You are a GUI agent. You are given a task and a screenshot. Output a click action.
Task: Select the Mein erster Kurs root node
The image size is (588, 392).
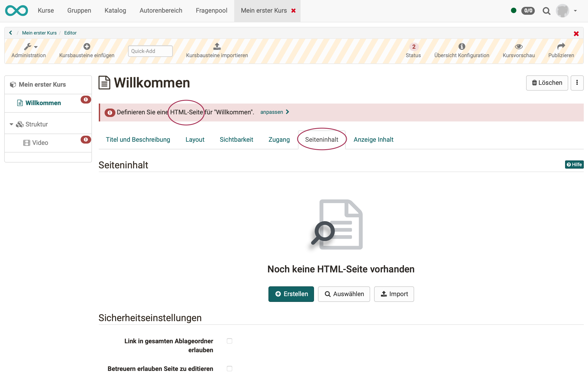point(42,85)
